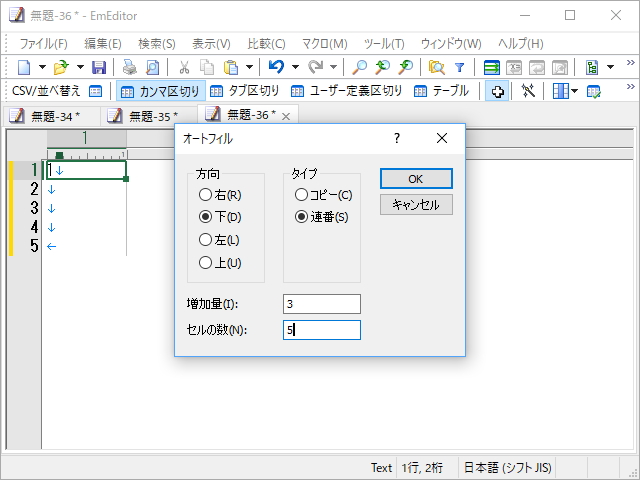Click the Paste clipboard icon
640x480 pixels.
[x=231, y=67]
